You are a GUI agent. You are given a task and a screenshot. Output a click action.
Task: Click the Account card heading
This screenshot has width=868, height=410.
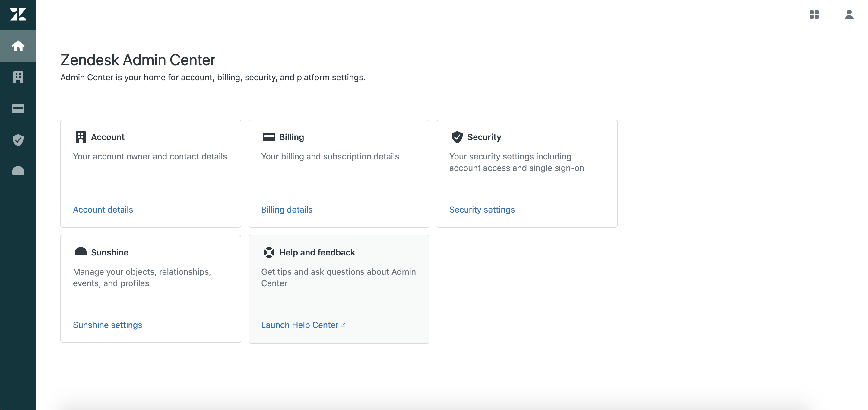pos(108,137)
